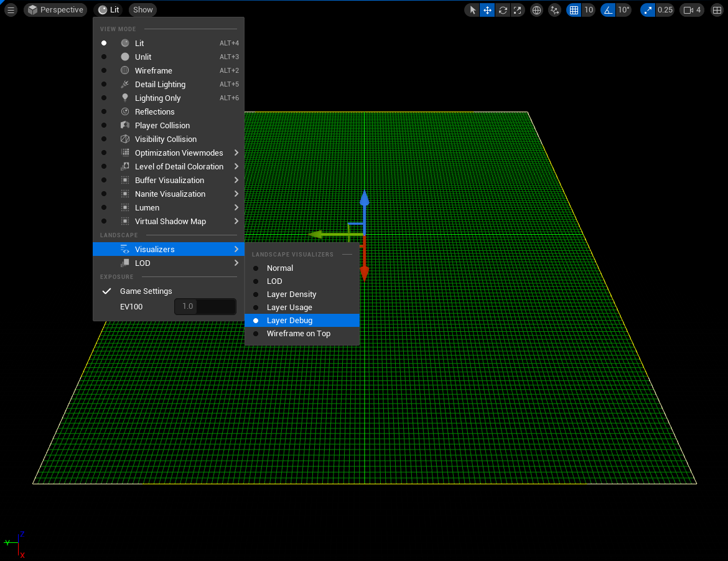Expand Buffer Visualization options
Screen dimensions: 728x561
coord(169,180)
